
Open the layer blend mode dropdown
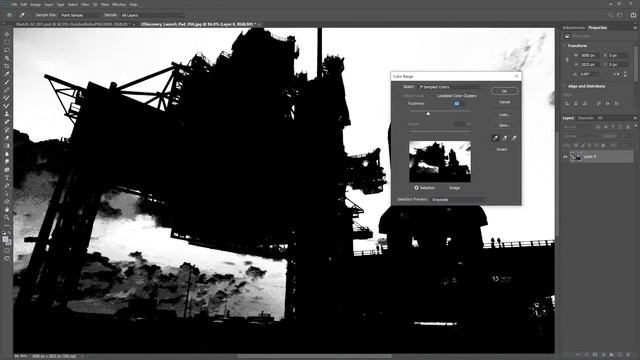(x=581, y=136)
